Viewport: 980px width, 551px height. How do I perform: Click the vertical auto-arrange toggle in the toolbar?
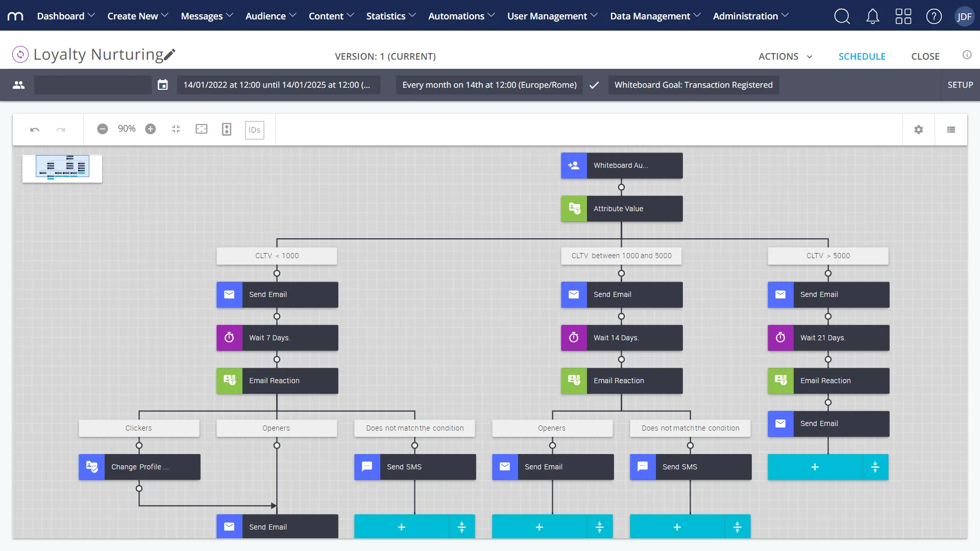[227, 129]
